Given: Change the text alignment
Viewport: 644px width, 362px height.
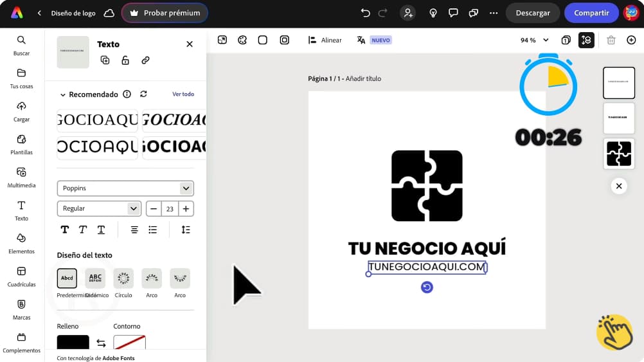Looking at the screenshot, I should [134, 230].
